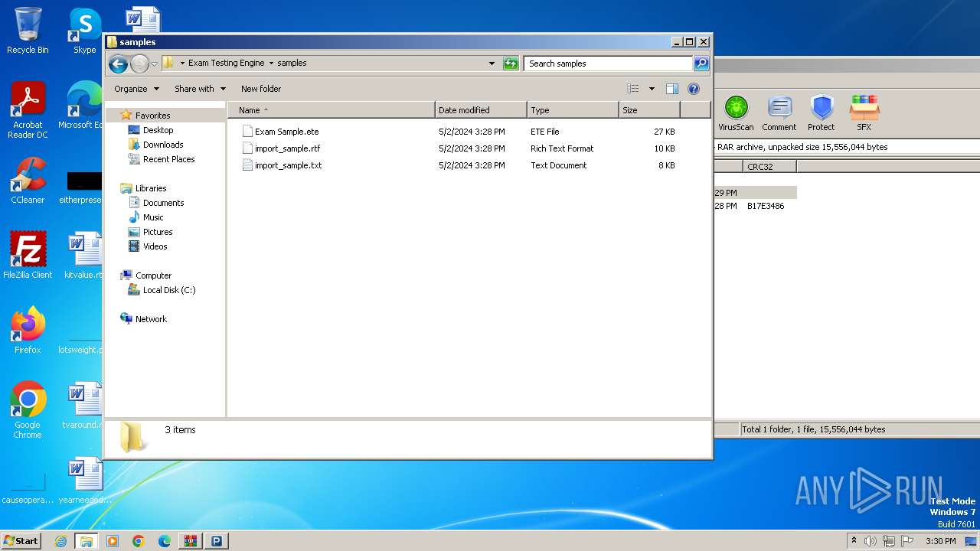The height and width of the screenshot is (551, 980).
Task: Sort by Date modified column
Action: tap(481, 110)
